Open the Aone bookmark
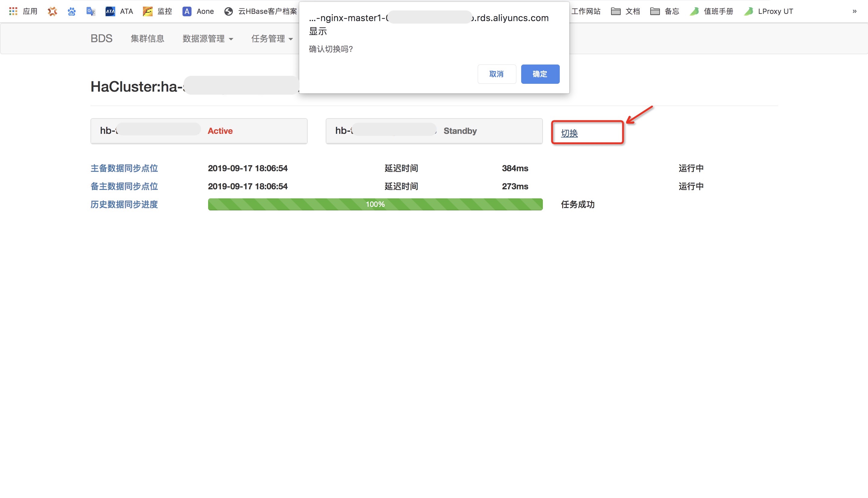This screenshot has width=868, height=498. pyautogui.click(x=198, y=11)
